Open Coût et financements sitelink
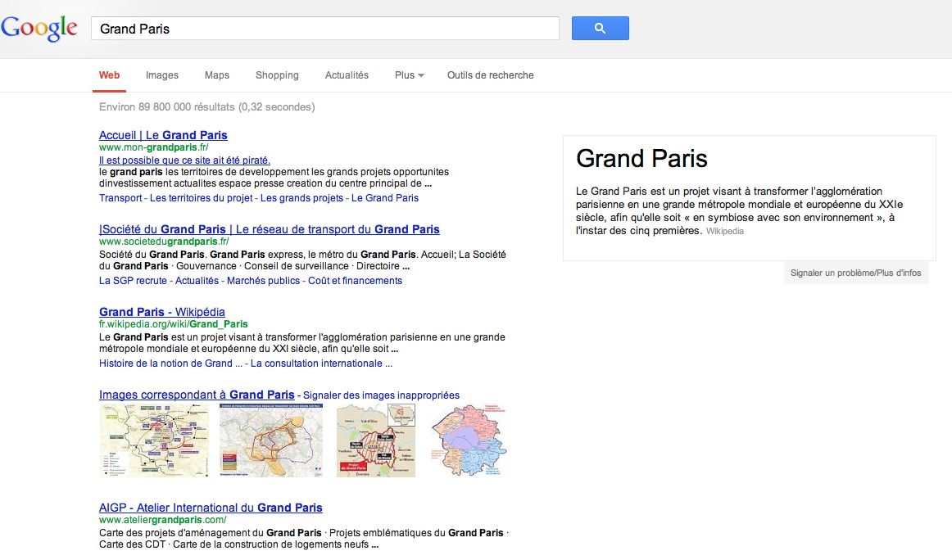The image size is (952, 560). [x=356, y=280]
